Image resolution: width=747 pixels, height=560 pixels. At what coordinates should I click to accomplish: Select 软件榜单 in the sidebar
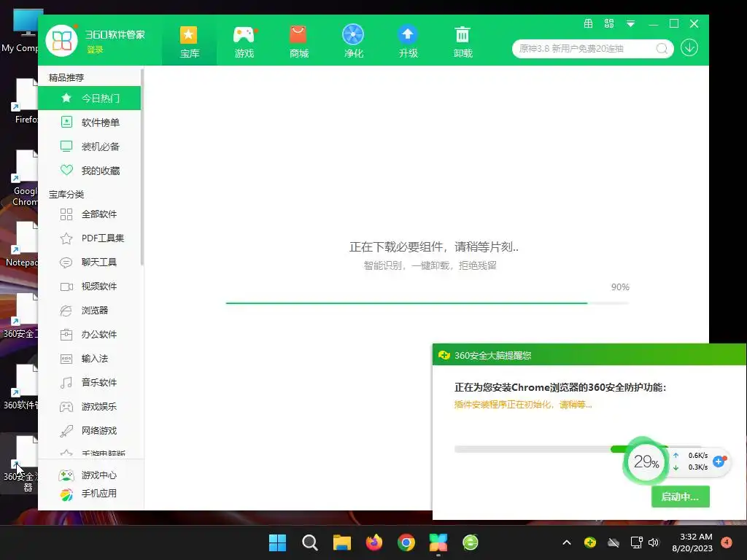coord(90,122)
